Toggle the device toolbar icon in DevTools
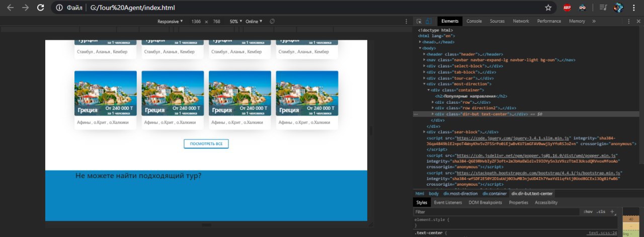 pos(428,21)
